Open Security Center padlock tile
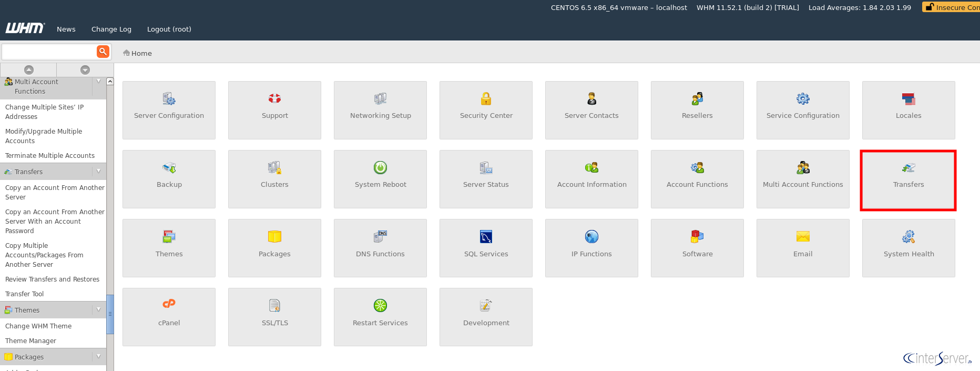The width and height of the screenshot is (980, 371). click(486, 110)
